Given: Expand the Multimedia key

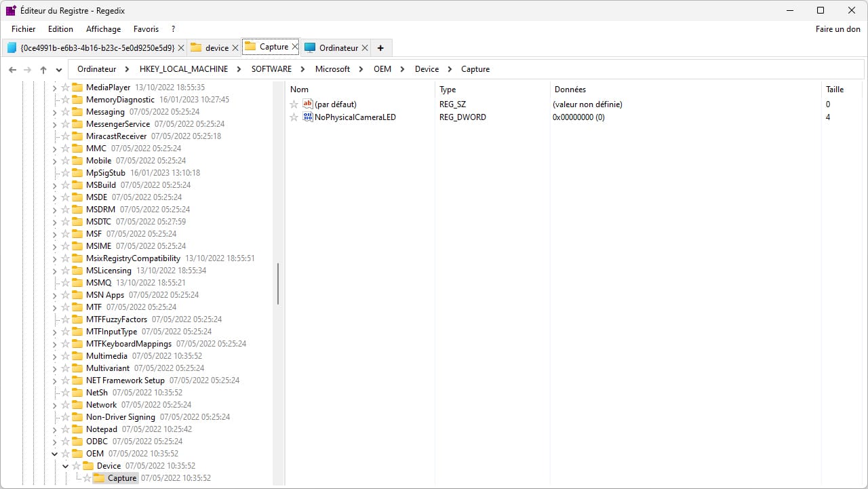Looking at the screenshot, I should (55, 356).
